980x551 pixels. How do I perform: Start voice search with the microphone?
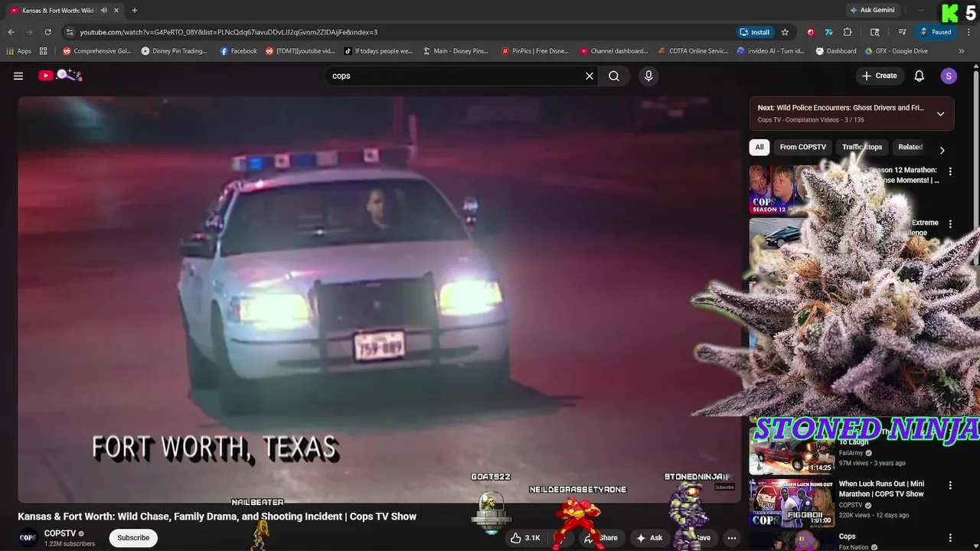tap(648, 76)
